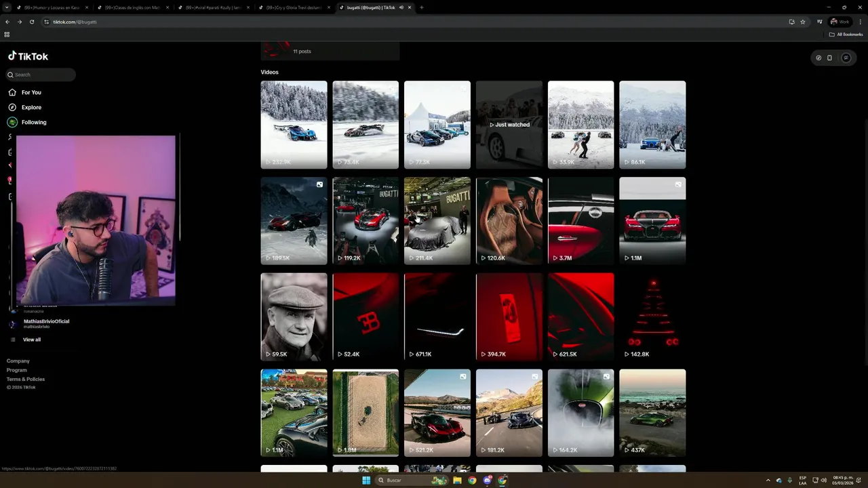
Task: Open the video with 211.4K views
Action: pos(437,221)
